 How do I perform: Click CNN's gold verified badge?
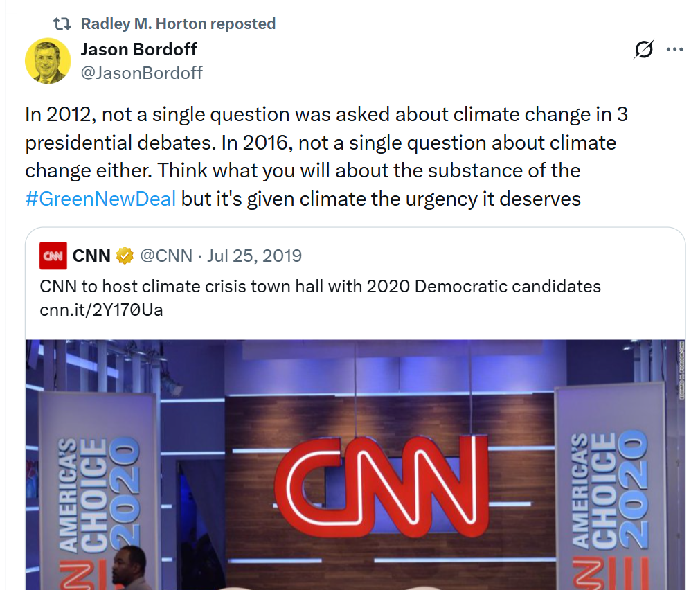tap(125, 256)
